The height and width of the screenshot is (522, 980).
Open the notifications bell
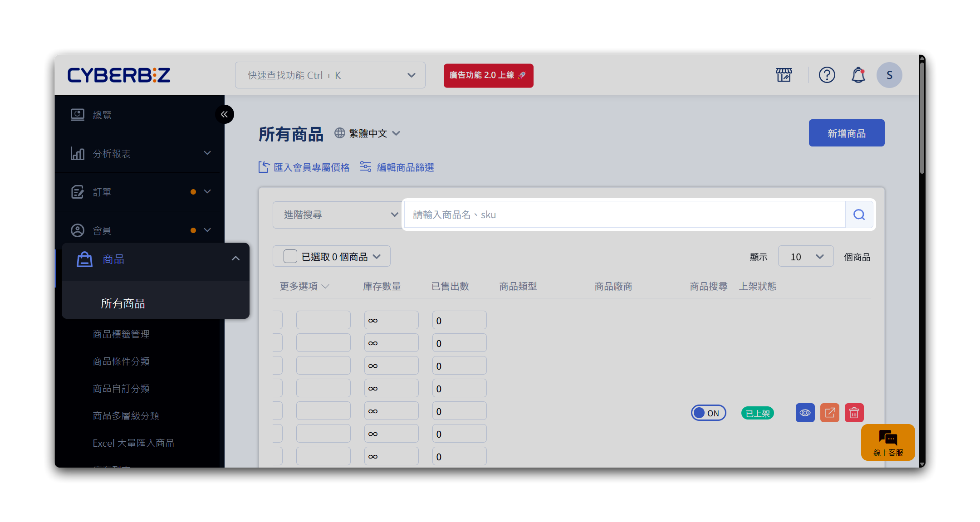[x=858, y=75]
